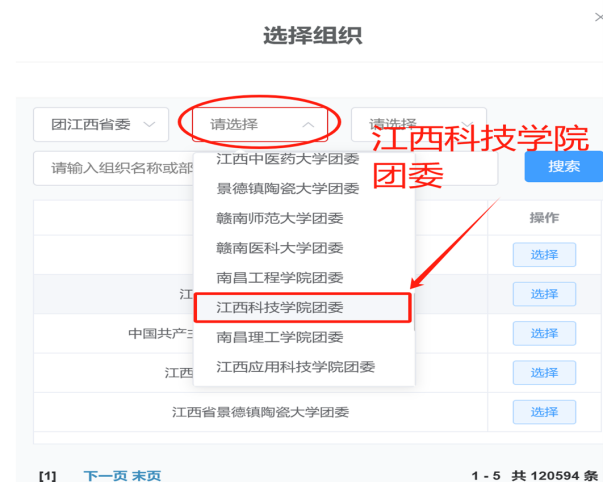Go to 末页 last page link

(x=146, y=476)
